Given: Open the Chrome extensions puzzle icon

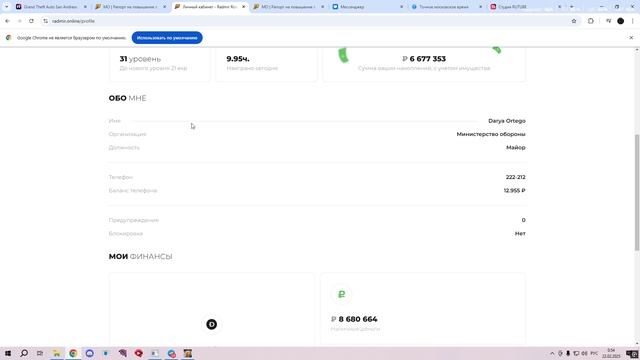Looking at the screenshot, I should coord(591,21).
